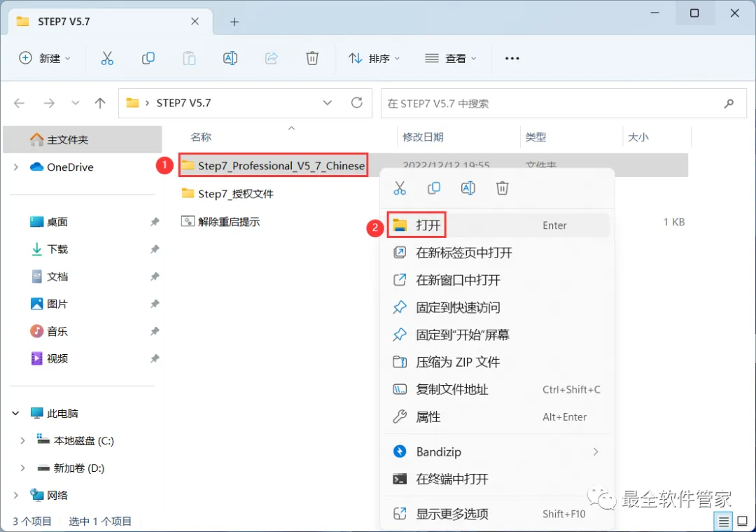Choose 打开 in the context menu
Image resolution: width=756 pixels, height=532 pixels.
point(498,225)
